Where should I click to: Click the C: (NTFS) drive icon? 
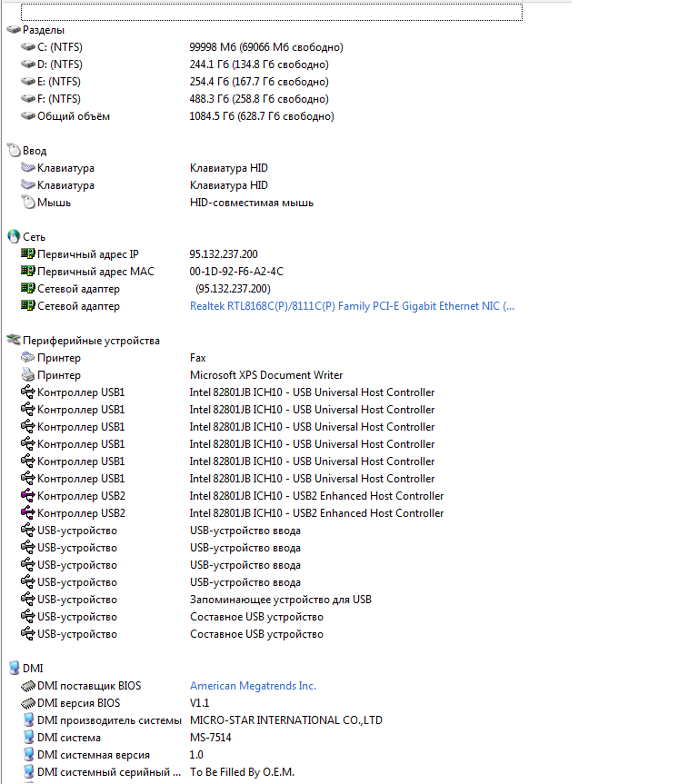pos(28,47)
